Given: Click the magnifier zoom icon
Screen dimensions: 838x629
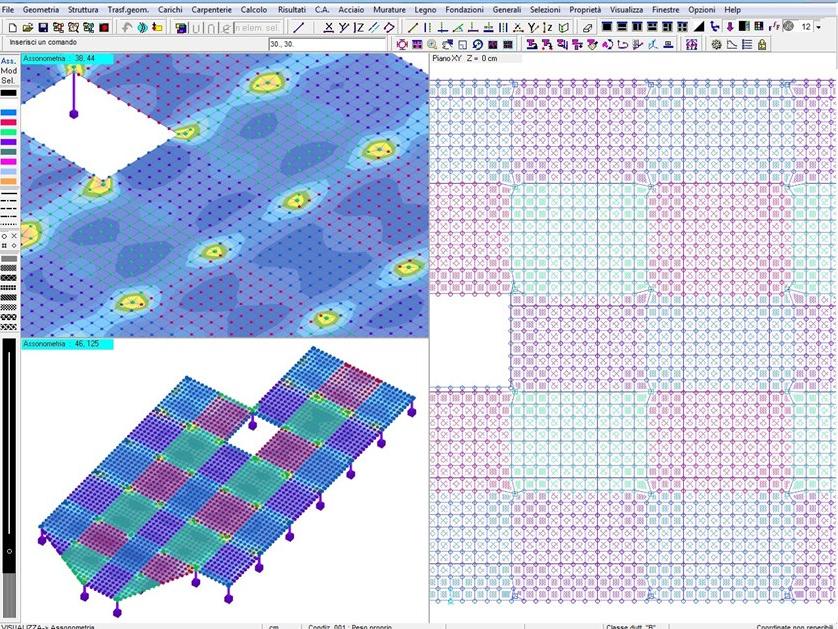Looking at the screenshot, I should pos(432,44).
